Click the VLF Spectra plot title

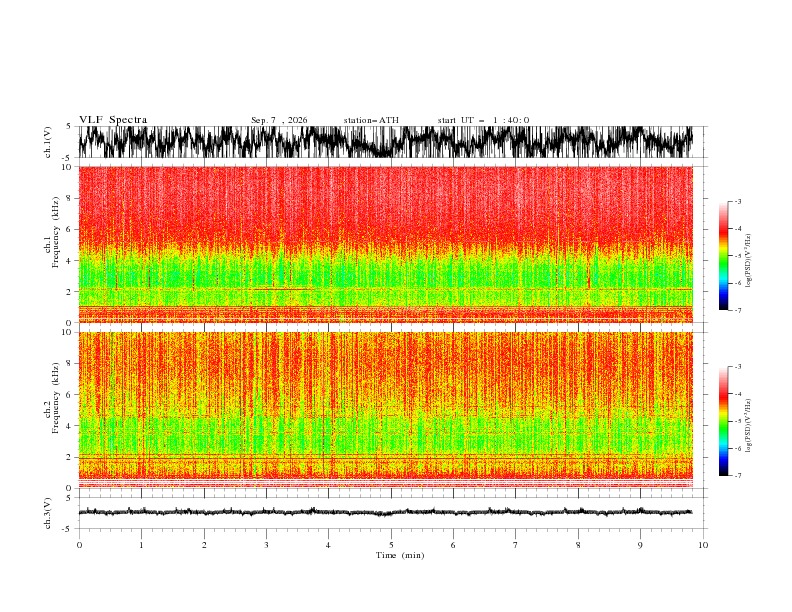(113, 120)
